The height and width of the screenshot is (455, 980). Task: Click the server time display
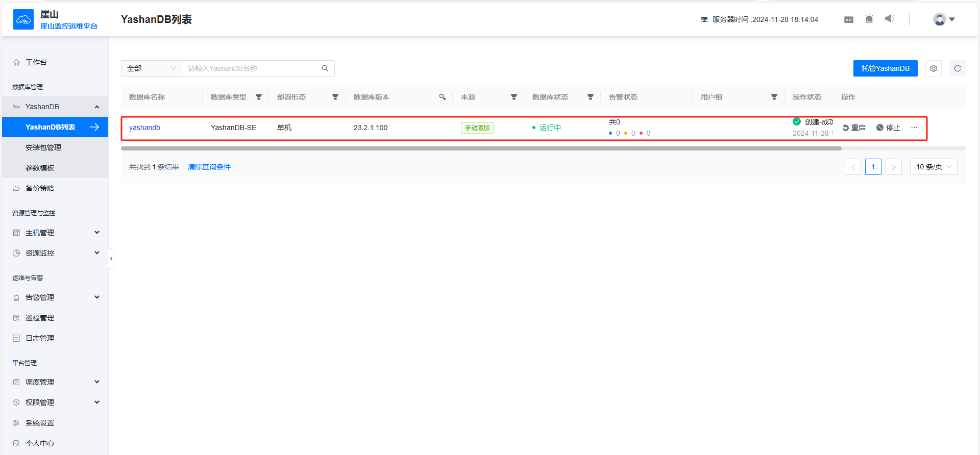point(759,19)
